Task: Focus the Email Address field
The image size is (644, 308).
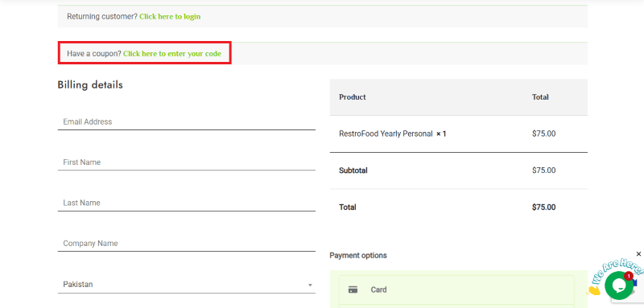Action: (187, 121)
